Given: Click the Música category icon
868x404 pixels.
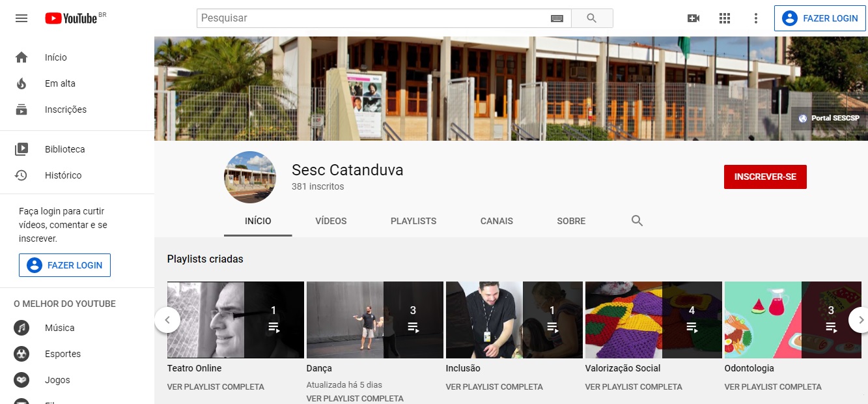Looking at the screenshot, I should (21, 328).
